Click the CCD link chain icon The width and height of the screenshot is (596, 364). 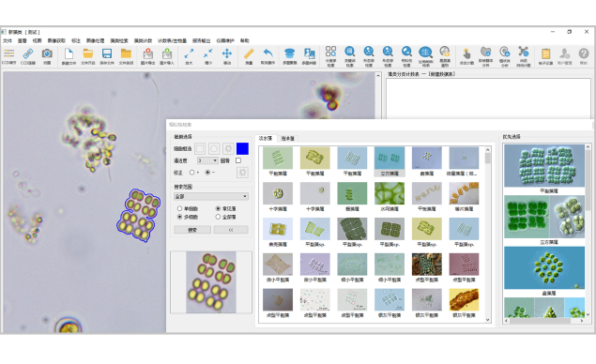tap(28, 54)
